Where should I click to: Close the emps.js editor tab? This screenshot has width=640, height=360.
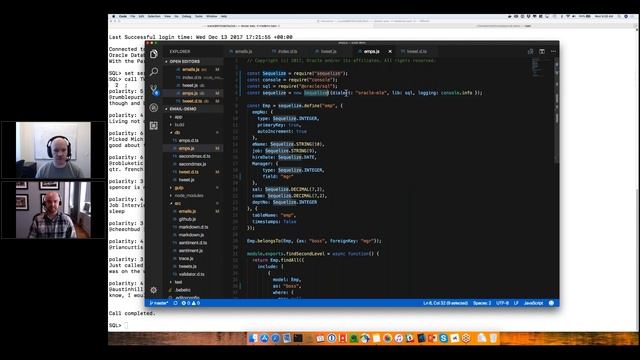click(x=390, y=51)
